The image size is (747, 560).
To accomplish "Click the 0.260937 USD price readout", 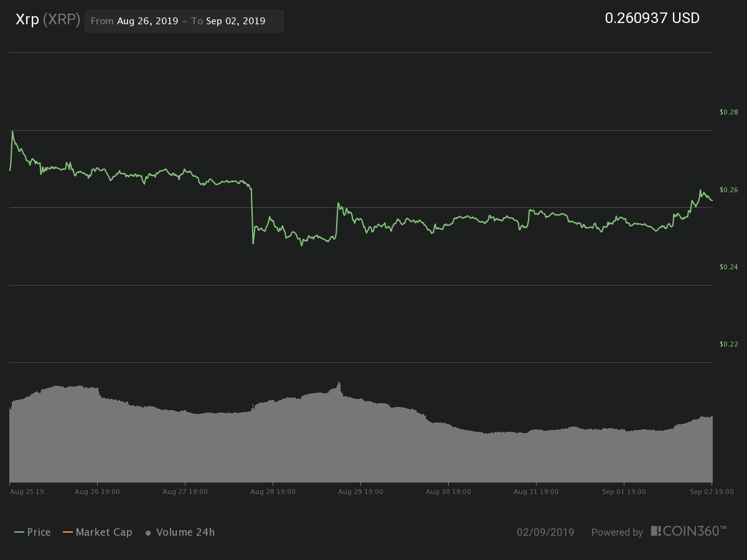I will pyautogui.click(x=652, y=18).
